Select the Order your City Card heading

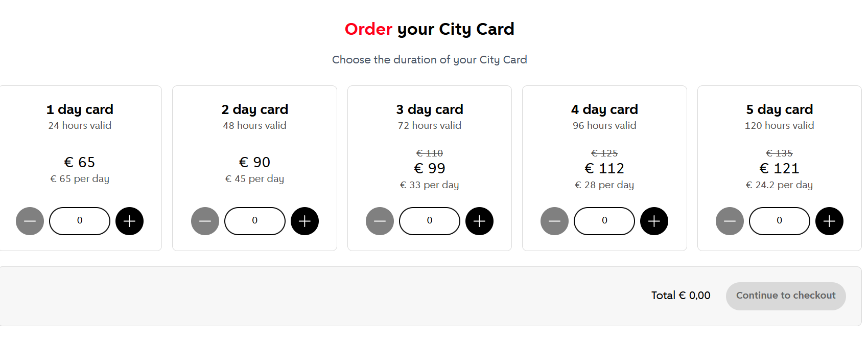429,29
